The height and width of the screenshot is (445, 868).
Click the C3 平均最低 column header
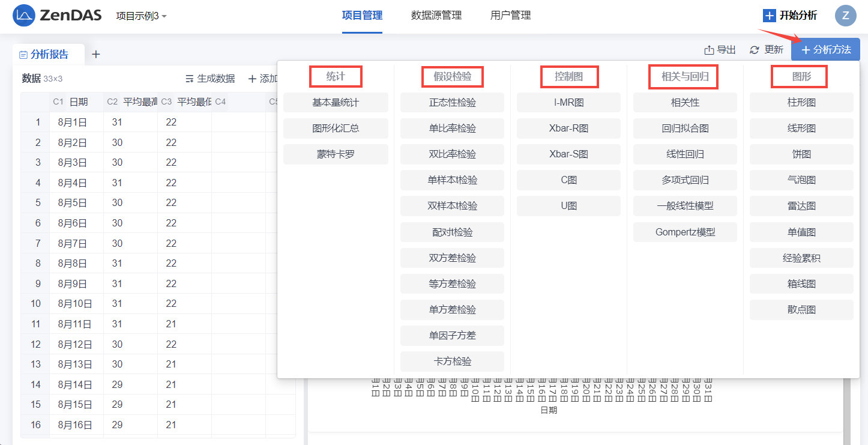click(184, 102)
